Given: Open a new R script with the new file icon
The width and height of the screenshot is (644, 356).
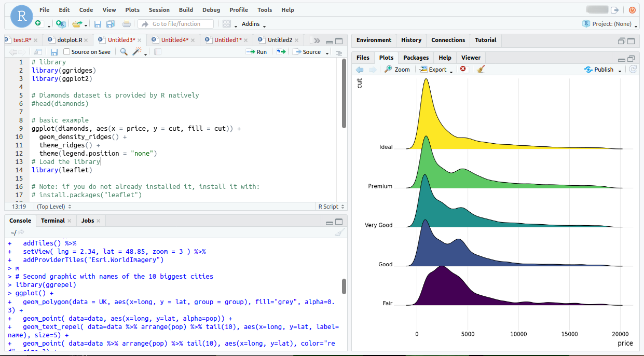Looking at the screenshot, I should [38, 23].
